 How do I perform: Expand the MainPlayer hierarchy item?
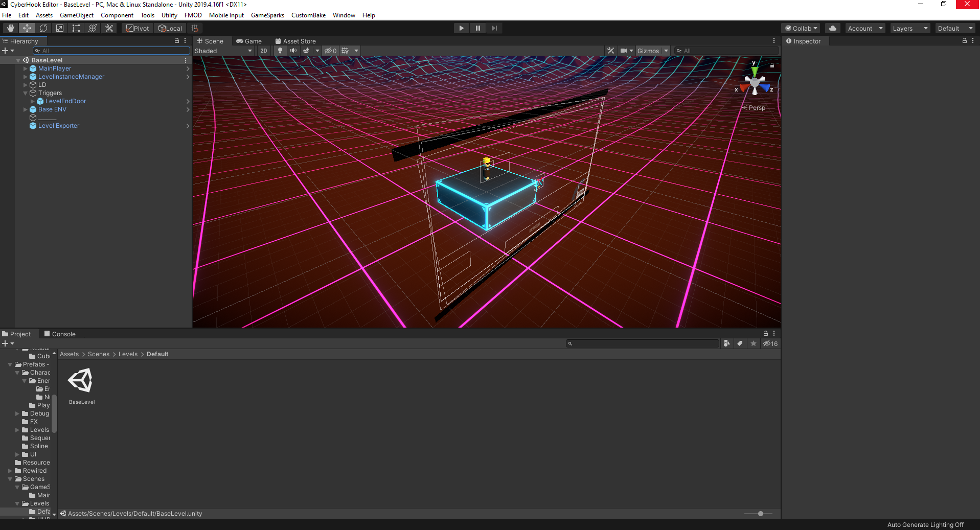point(25,68)
